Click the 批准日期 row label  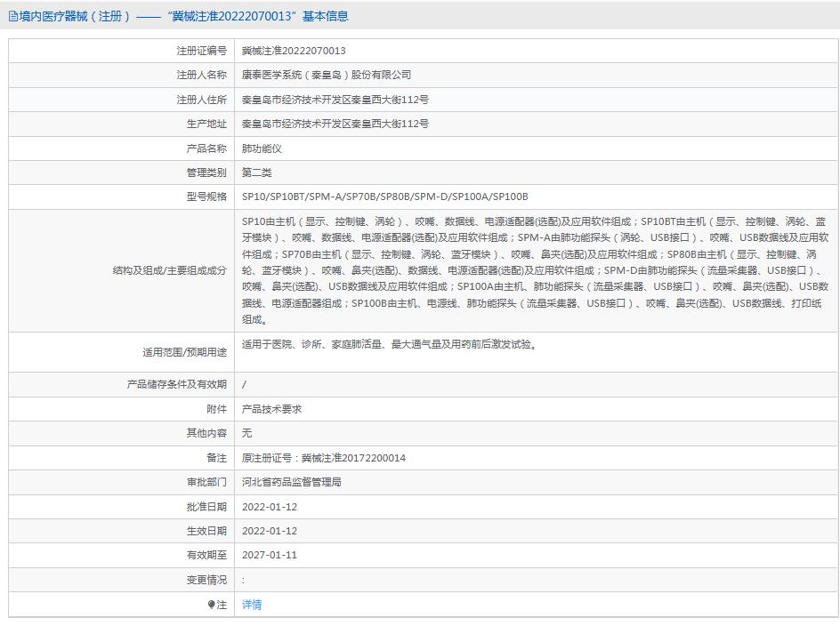click(206, 507)
